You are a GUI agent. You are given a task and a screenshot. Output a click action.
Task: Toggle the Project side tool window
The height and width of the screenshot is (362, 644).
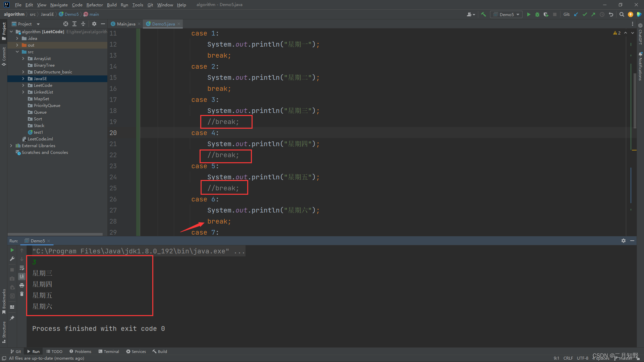(4, 31)
